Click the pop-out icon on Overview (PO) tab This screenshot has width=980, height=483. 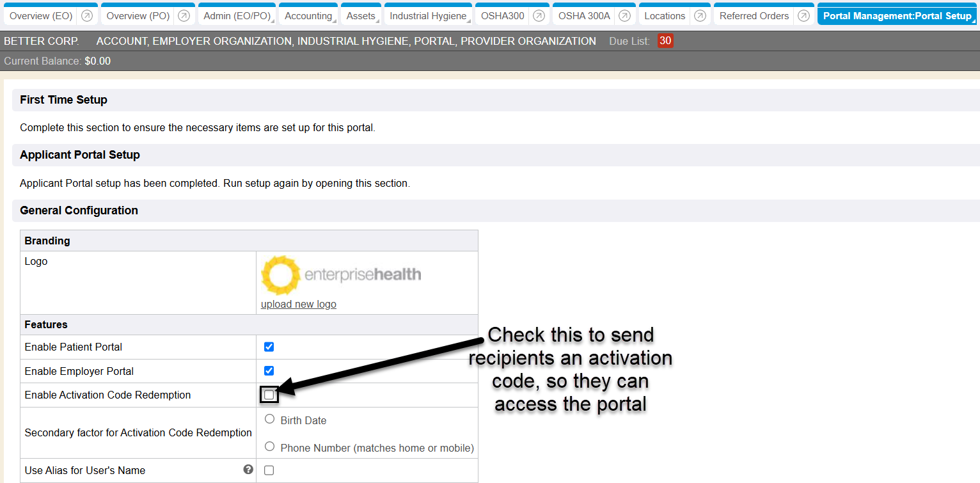point(184,16)
